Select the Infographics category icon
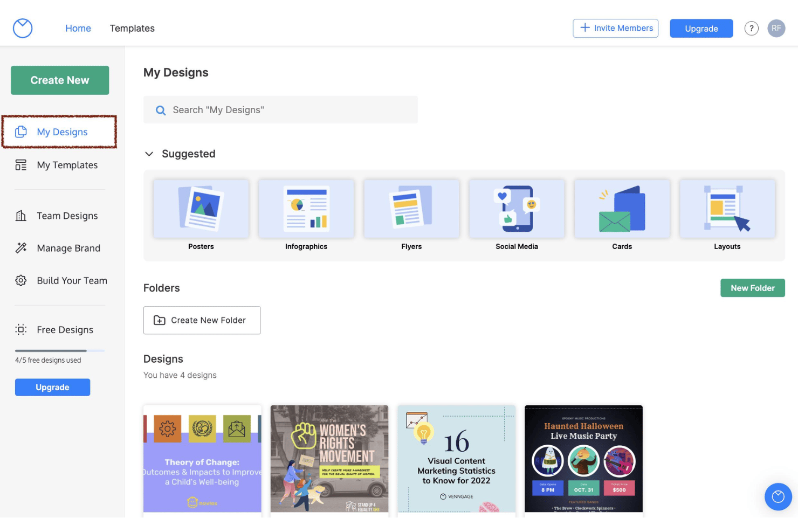The height and width of the screenshot is (532, 798). (306, 209)
